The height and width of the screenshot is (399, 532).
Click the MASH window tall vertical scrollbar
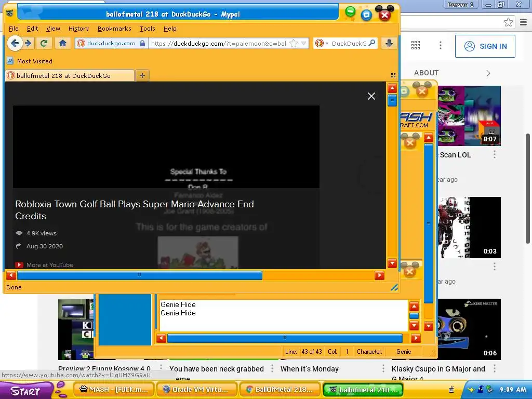click(429, 223)
